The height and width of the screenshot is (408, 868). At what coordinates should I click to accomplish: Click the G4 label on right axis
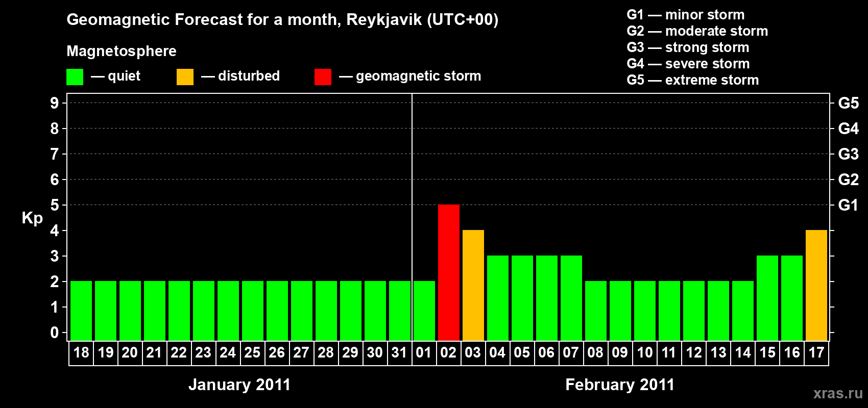click(x=848, y=129)
